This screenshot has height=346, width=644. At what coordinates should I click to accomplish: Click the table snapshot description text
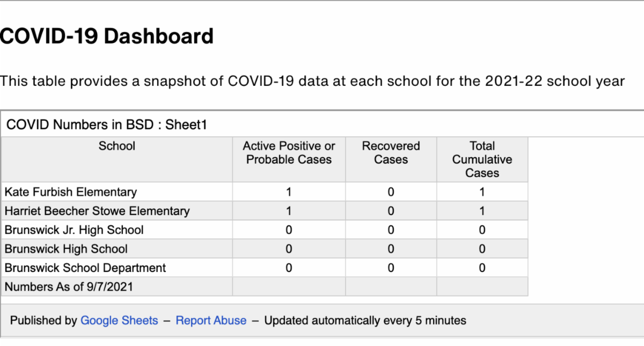click(312, 82)
